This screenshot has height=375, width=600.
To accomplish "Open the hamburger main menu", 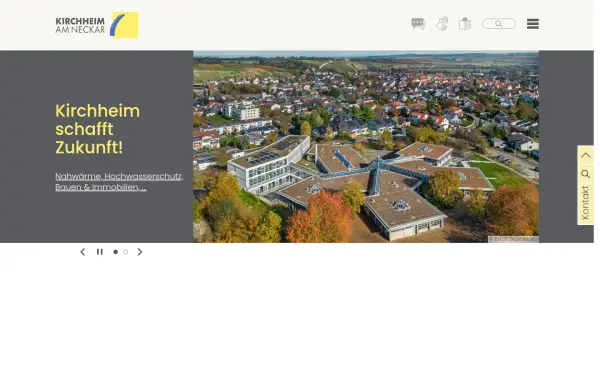I will click(x=533, y=24).
